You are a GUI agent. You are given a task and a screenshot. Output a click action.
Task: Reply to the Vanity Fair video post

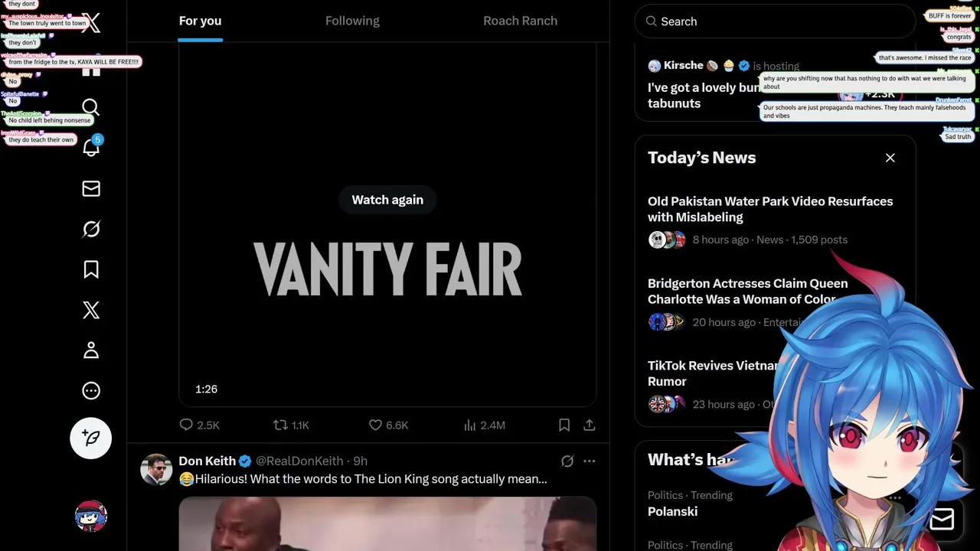[198, 425]
